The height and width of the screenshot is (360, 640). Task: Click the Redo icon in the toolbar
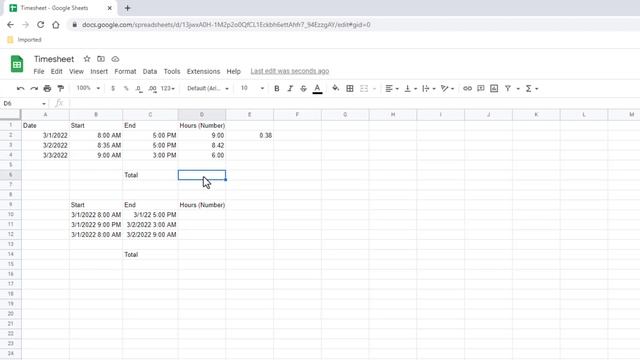point(34,89)
